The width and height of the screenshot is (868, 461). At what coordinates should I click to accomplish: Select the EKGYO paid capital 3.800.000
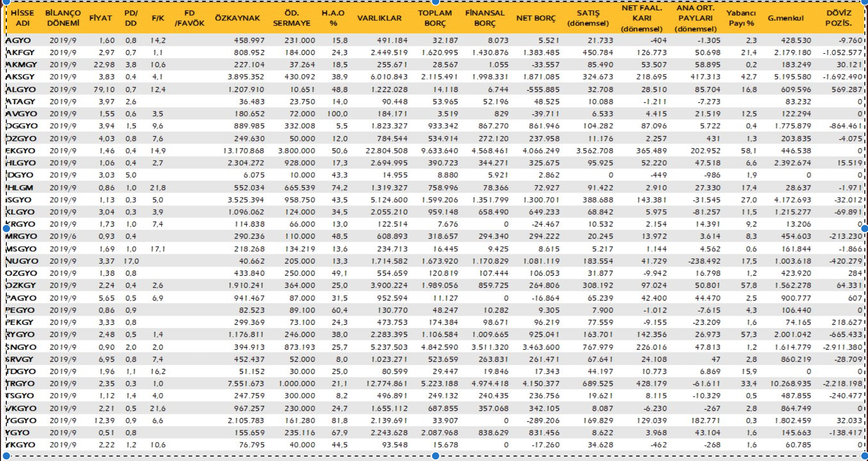[x=296, y=151]
